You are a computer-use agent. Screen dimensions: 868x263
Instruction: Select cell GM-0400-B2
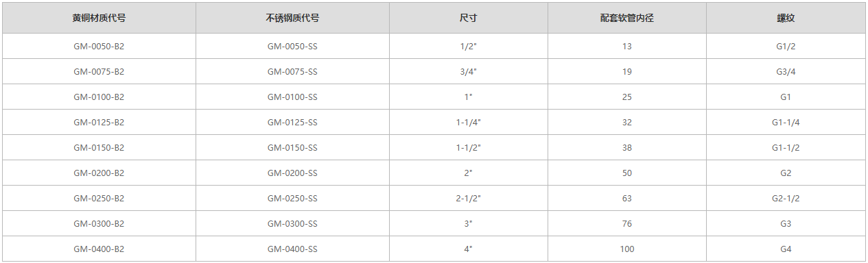coord(99,249)
